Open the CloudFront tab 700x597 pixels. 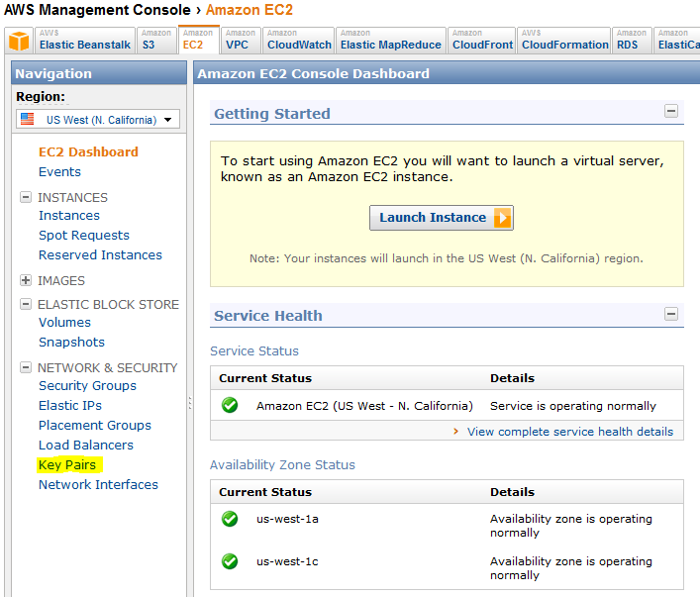[482, 41]
